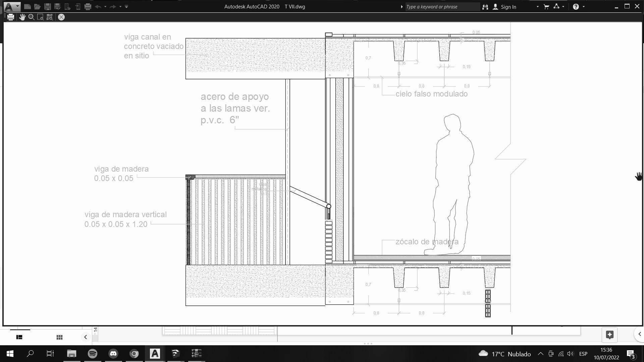Open Spotify from the taskbar
The width and height of the screenshot is (644, 362).
pos(93,354)
